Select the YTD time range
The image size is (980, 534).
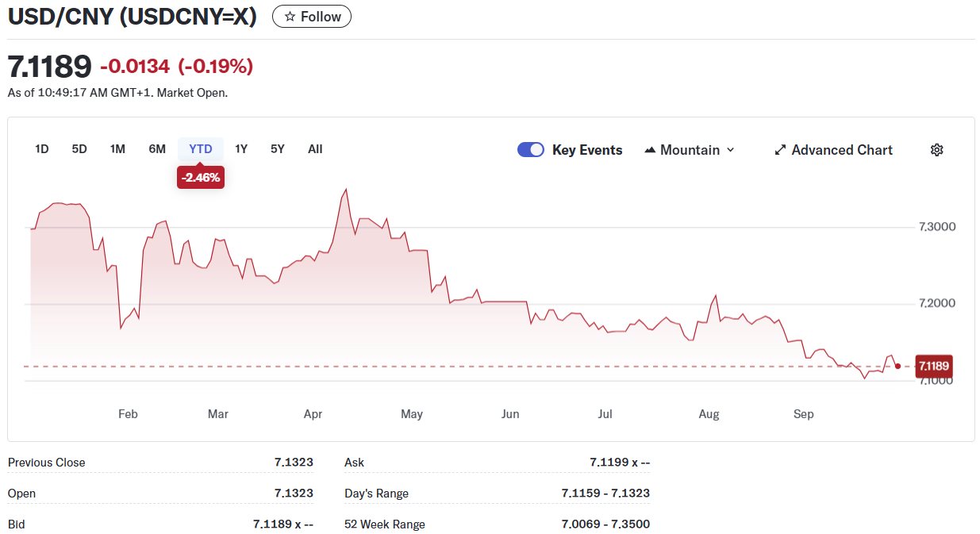tap(201, 149)
